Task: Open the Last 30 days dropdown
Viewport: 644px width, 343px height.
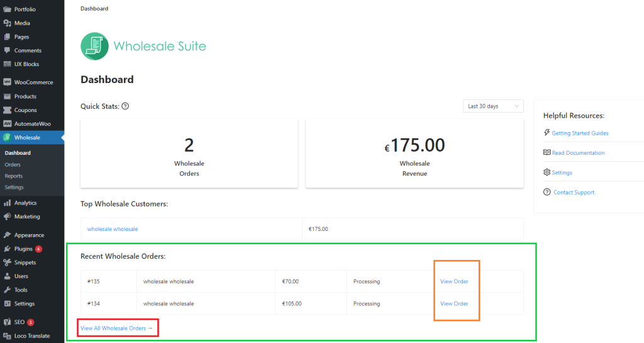Action: click(x=493, y=106)
